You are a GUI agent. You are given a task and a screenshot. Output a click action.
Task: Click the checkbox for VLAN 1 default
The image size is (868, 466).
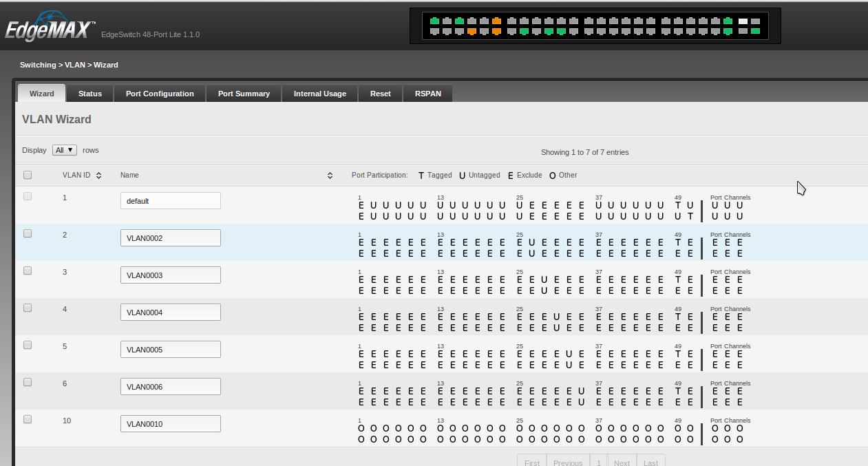[28, 196]
